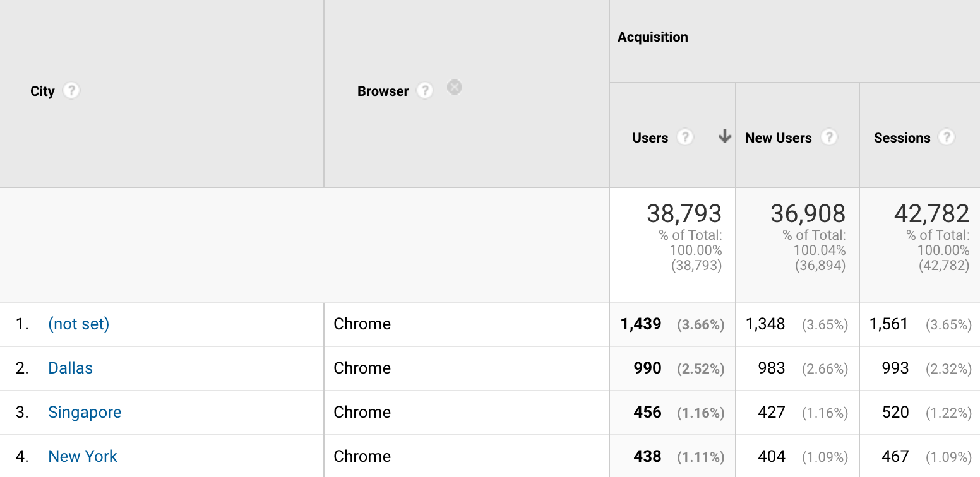Open the New Users help icon

coord(828,138)
